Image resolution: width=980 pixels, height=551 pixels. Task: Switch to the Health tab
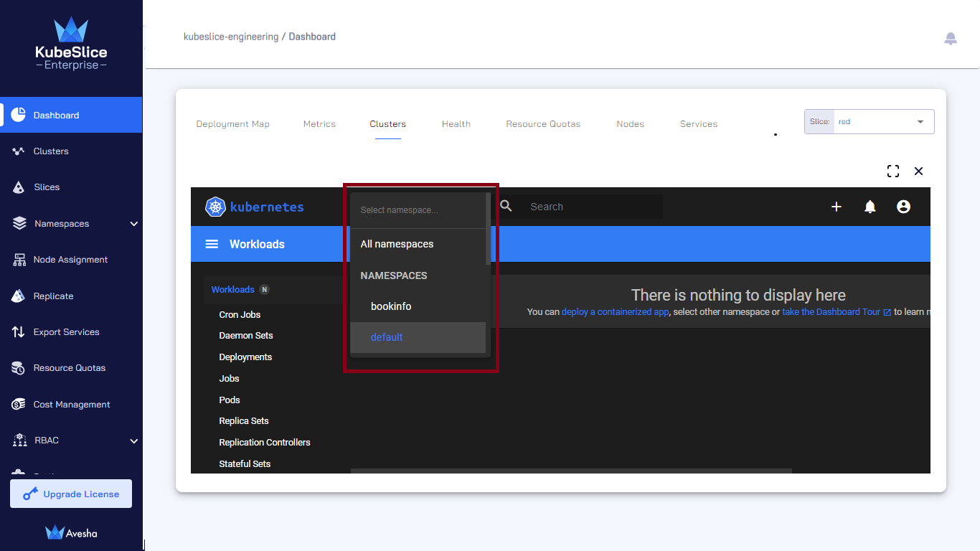coord(456,124)
